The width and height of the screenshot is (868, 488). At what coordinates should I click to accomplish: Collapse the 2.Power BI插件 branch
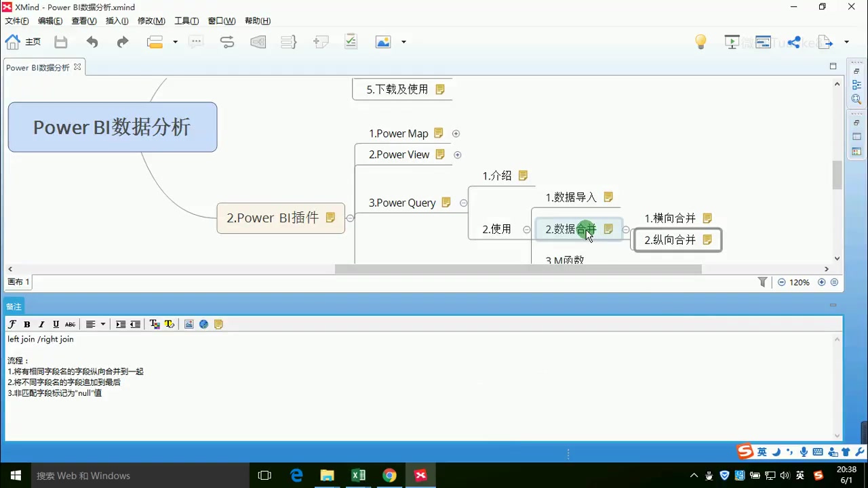pos(350,218)
